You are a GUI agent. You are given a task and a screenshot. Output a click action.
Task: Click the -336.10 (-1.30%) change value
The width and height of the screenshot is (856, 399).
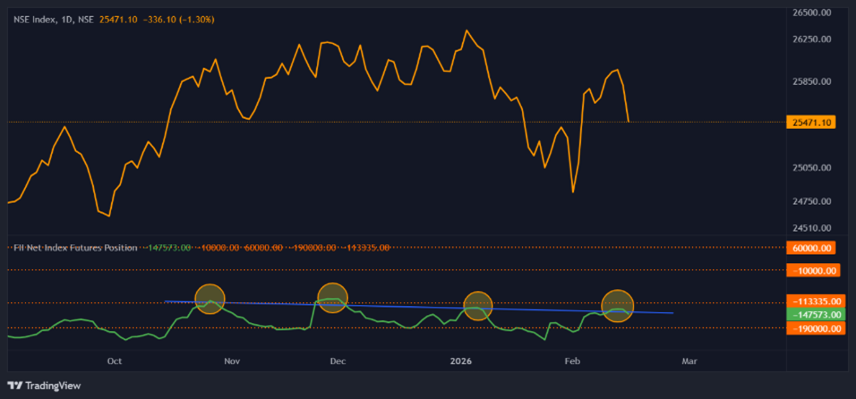coord(179,20)
